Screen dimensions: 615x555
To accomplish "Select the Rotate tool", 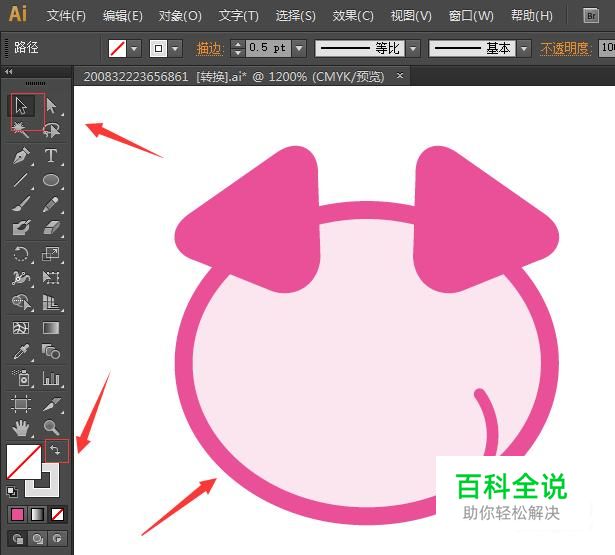I will click(x=21, y=254).
